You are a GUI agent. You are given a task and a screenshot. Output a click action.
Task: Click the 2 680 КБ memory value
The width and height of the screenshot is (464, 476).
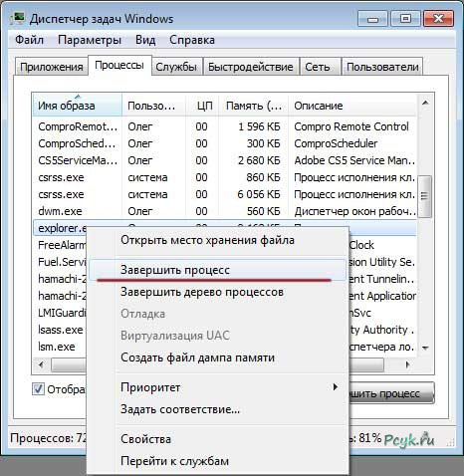click(259, 160)
